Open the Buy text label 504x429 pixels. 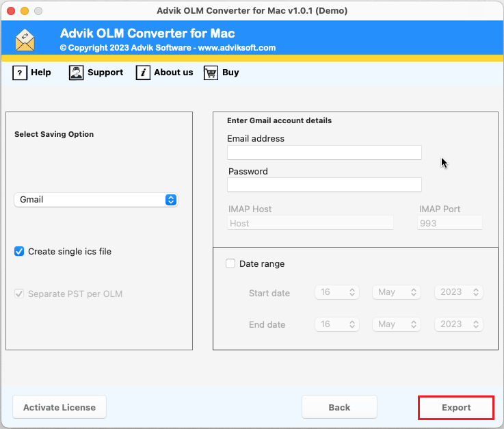click(230, 73)
